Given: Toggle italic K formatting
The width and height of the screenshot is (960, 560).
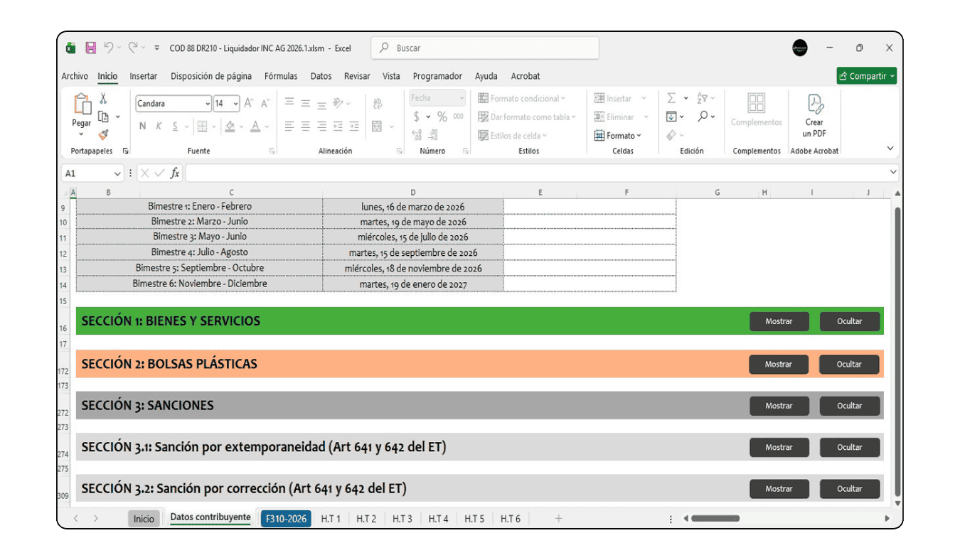Looking at the screenshot, I should (159, 126).
